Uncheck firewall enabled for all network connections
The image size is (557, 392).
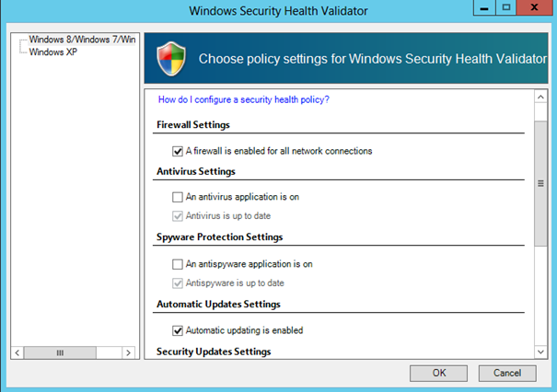point(178,151)
